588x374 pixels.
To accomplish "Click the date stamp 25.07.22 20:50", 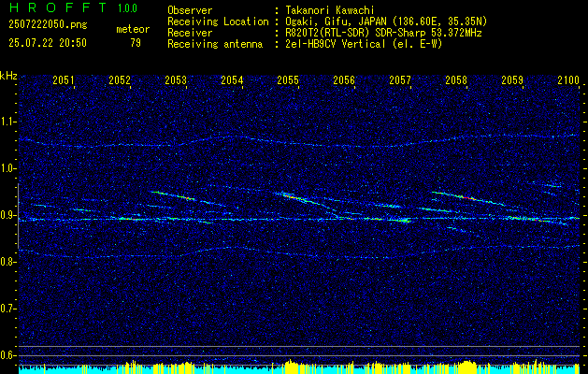I will pos(48,43).
